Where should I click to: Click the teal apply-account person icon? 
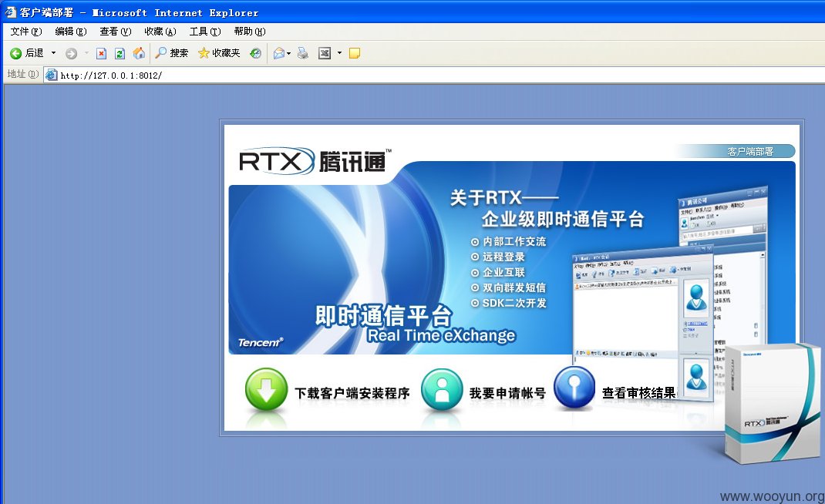click(x=442, y=390)
